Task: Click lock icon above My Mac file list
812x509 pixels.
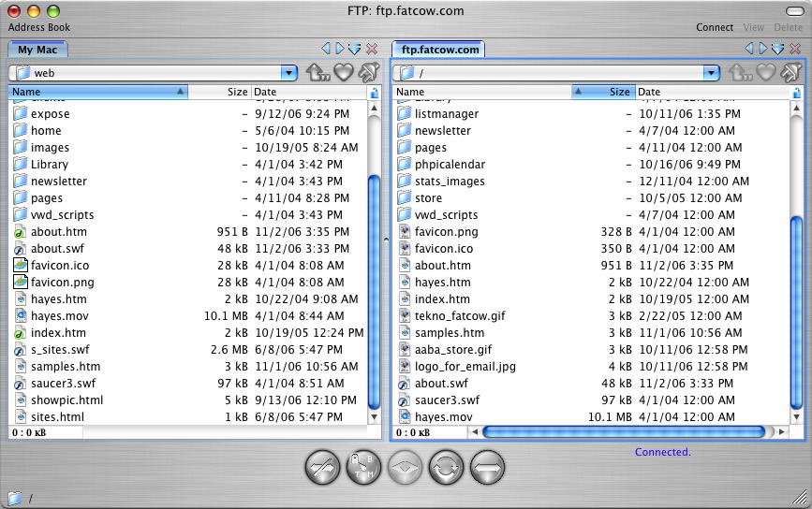Action: point(375,93)
